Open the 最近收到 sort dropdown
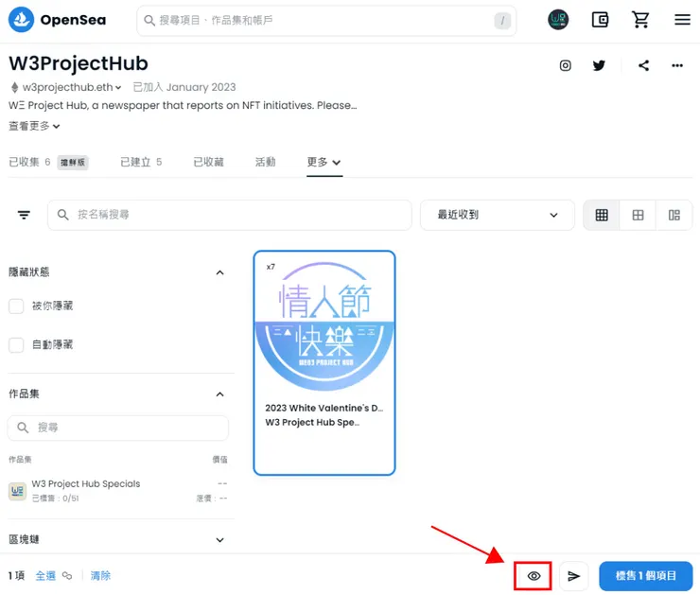Screen dimensions: 700x595 (498, 215)
